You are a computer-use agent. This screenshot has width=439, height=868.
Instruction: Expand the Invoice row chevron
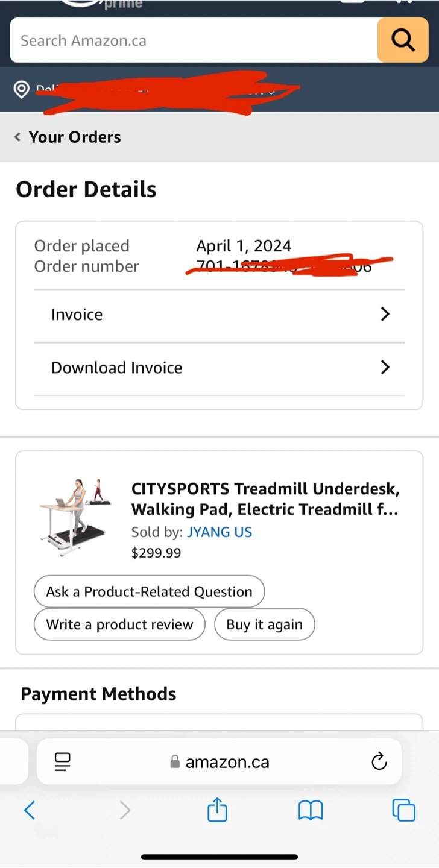click(385, 315)
